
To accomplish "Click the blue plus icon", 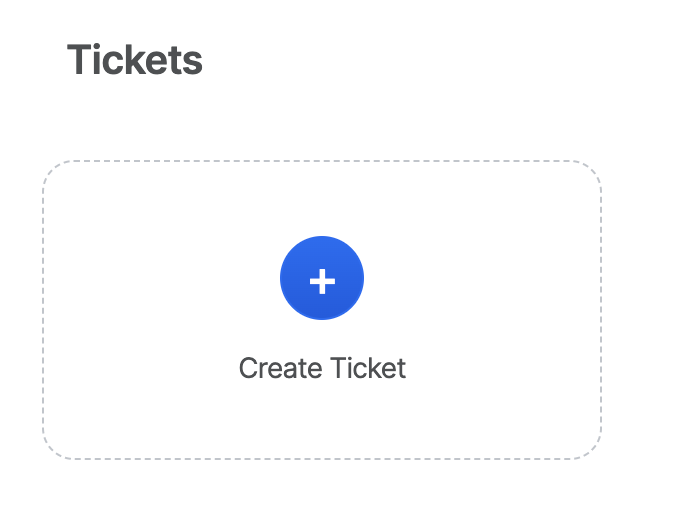I will point(322,280).
